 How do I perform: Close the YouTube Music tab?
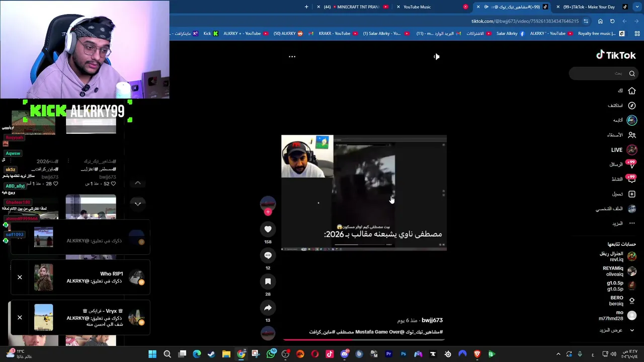(x=398, y=7)
